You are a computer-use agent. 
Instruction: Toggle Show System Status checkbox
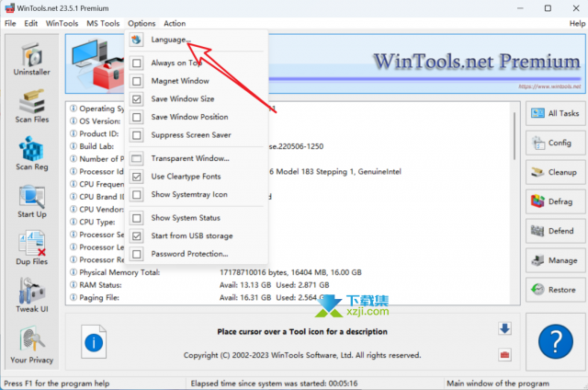click(x=137, y=218)
